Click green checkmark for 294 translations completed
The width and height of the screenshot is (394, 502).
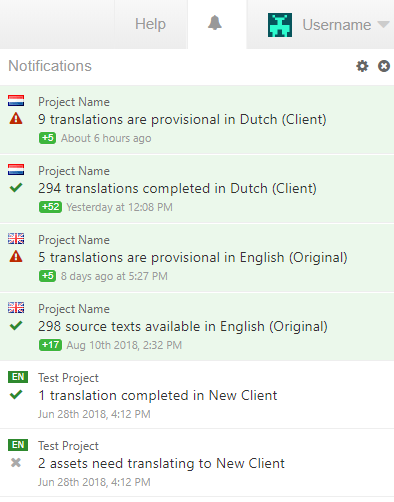(x=16, y=188)
